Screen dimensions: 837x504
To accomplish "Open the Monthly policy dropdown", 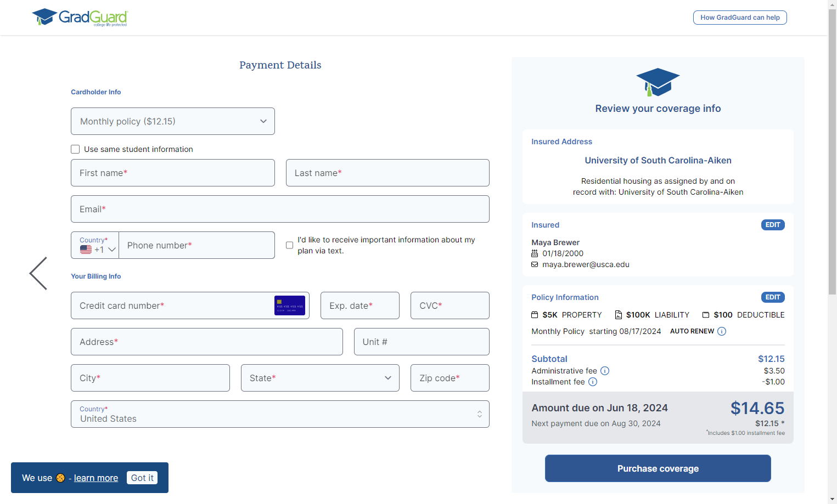I will (173, 121).
